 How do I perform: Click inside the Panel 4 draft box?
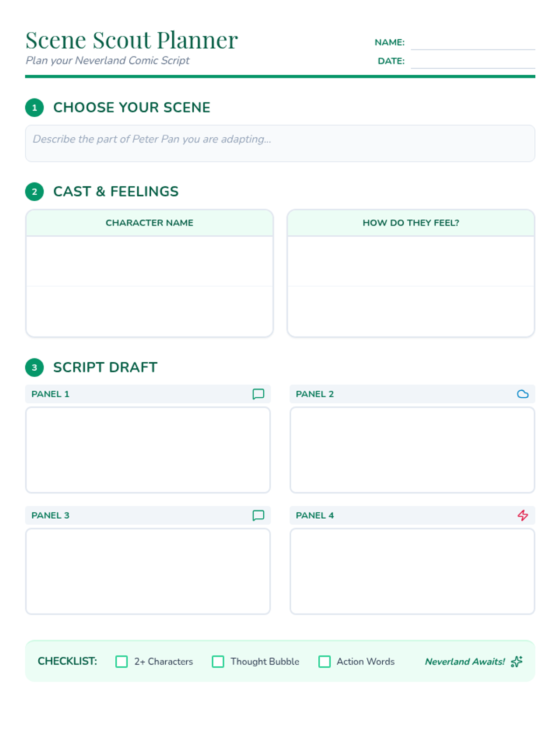pyautogui.click(x=413, y=571)
